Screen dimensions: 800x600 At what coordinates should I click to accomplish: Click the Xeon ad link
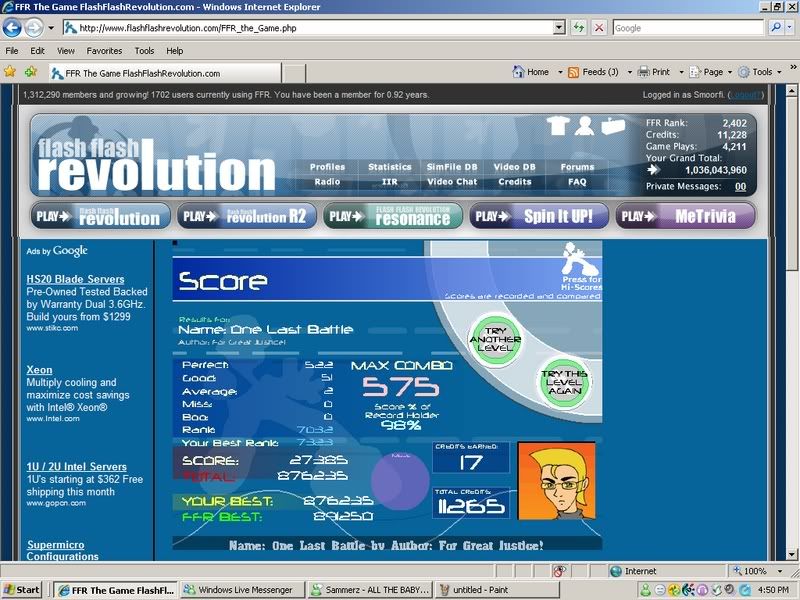tap(39, 370)
